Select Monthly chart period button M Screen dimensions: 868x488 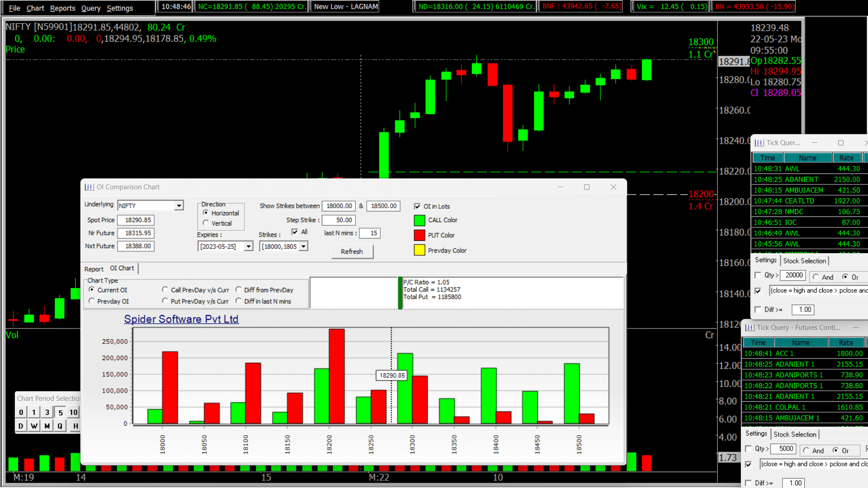point(47,426)
